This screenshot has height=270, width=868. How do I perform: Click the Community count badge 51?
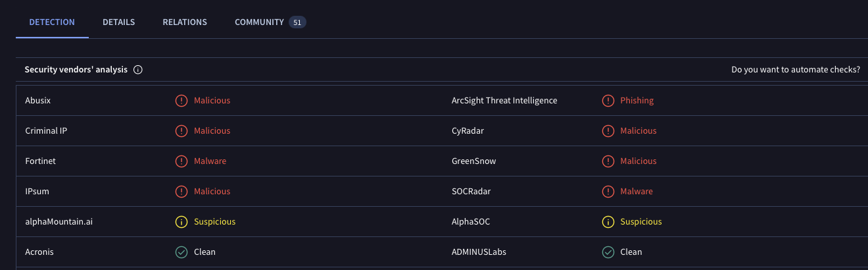tap(297, 22)
